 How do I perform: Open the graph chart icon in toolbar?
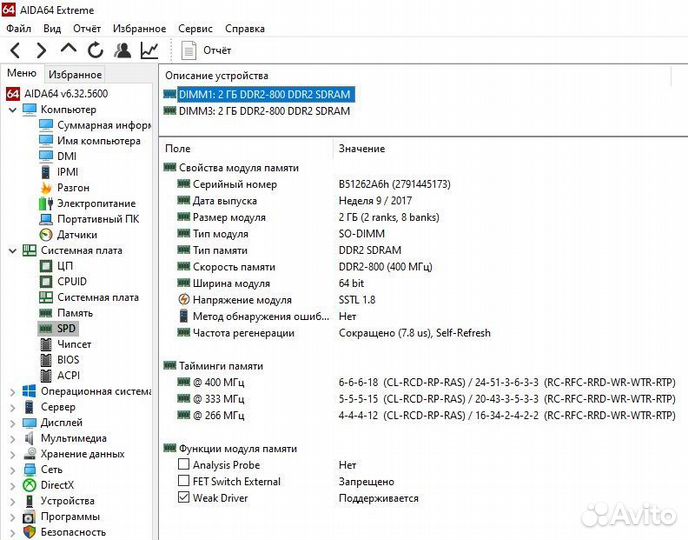(149, 50)
